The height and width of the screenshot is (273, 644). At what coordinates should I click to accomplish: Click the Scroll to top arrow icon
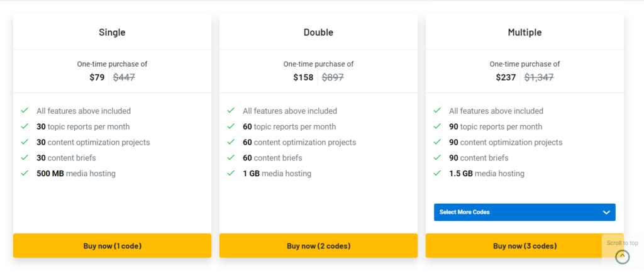[x=622, y=256]
